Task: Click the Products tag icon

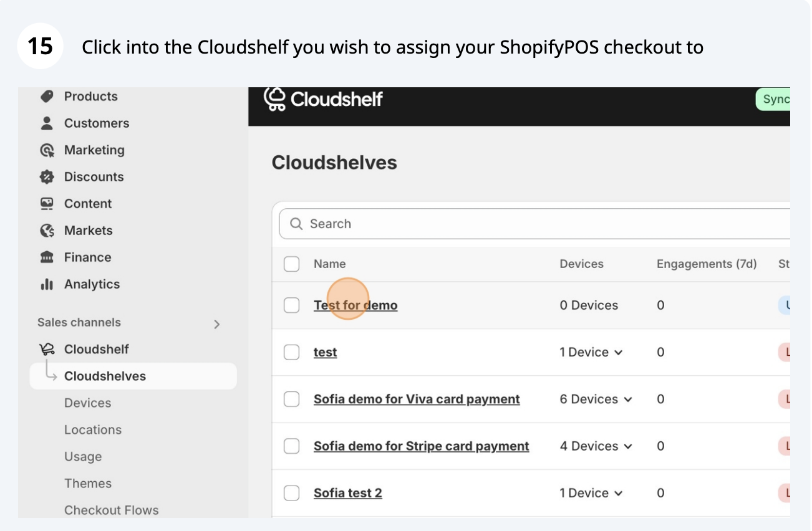Action: point(47,97)
